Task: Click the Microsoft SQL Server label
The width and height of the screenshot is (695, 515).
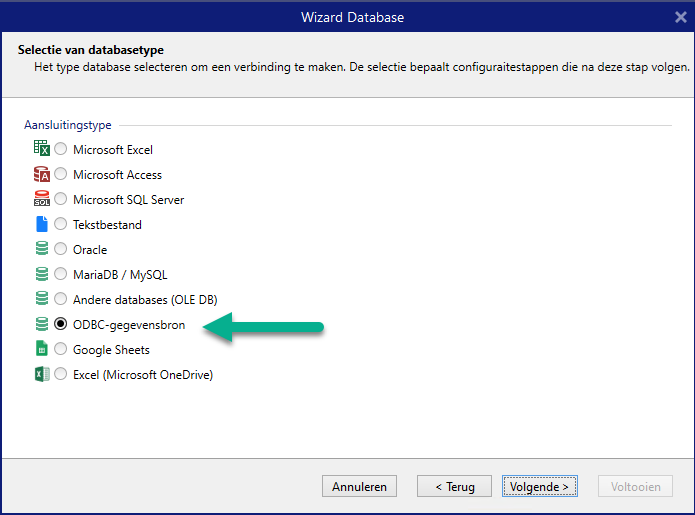Action: click(x=129, y=200)
